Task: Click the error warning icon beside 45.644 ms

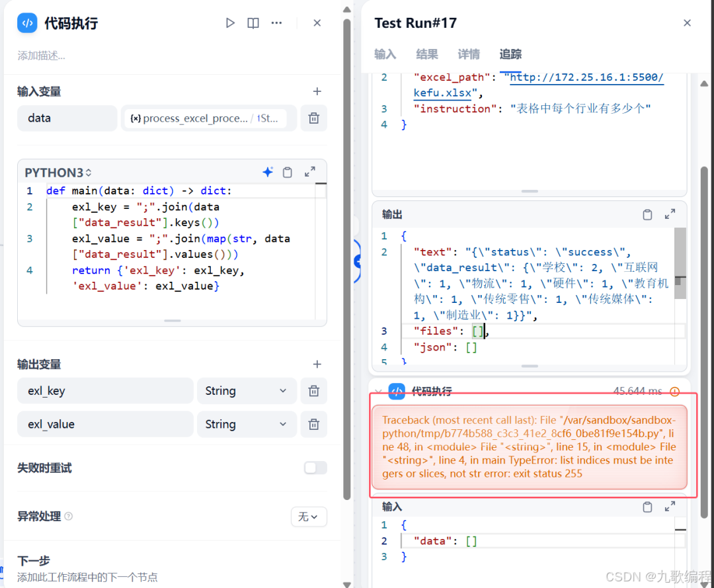Action: coord(675,392)
